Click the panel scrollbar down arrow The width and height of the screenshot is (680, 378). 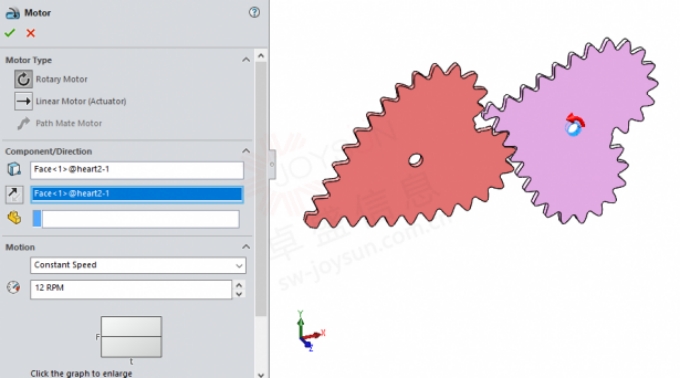(x=261, y=375)
